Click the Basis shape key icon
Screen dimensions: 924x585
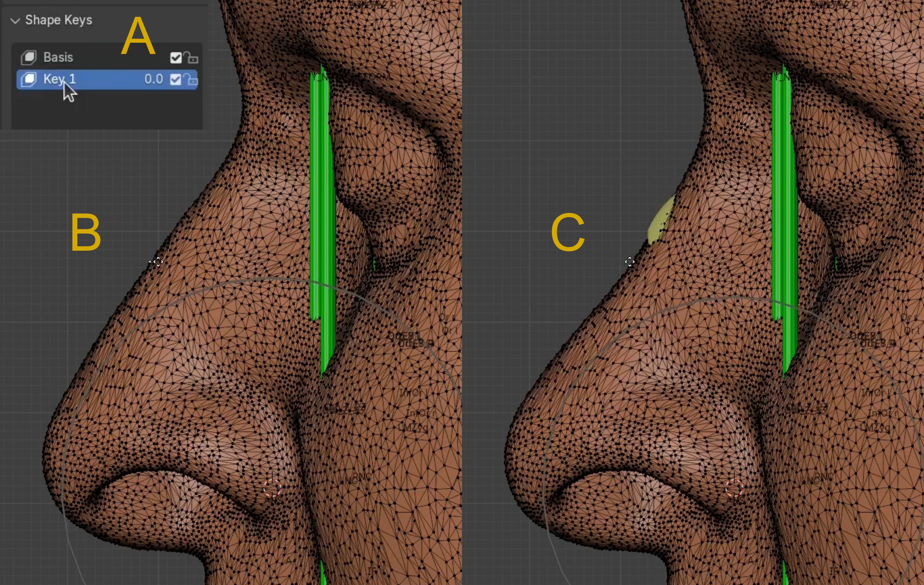28,58
